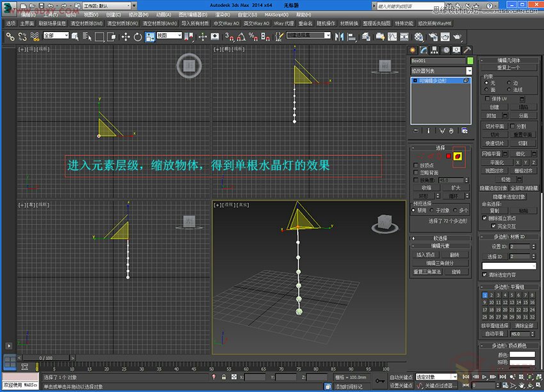Select the 子对象 preview selection radio button

point(431,210)
